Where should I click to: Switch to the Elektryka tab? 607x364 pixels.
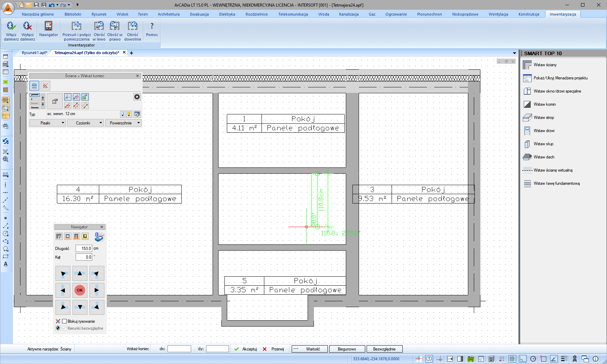coord(227,14)
